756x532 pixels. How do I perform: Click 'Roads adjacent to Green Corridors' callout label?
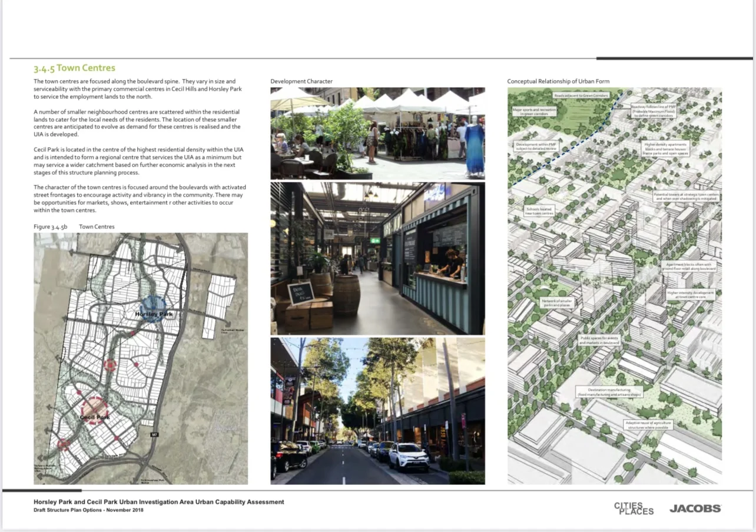pyautogui.click(x=581, y=95)
